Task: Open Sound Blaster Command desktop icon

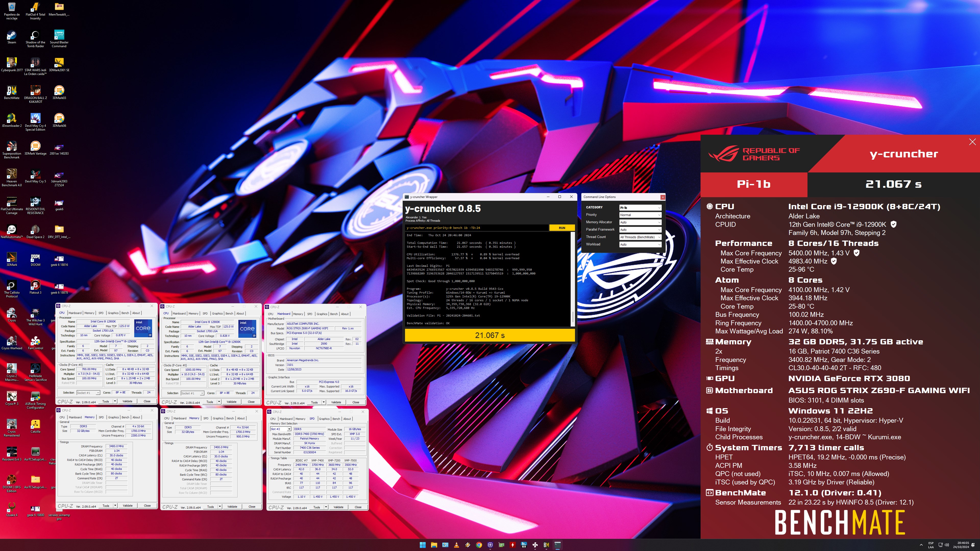Action: [59, 39]
